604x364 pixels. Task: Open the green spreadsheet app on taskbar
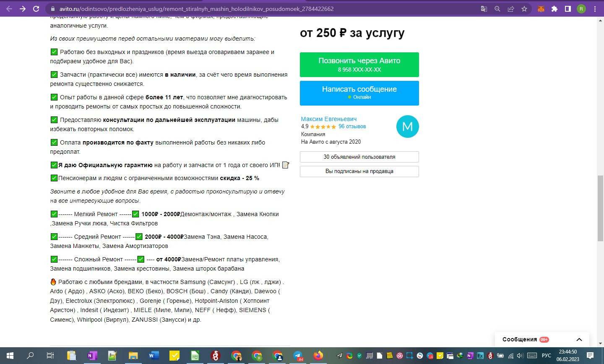click(x=195, y=356)
